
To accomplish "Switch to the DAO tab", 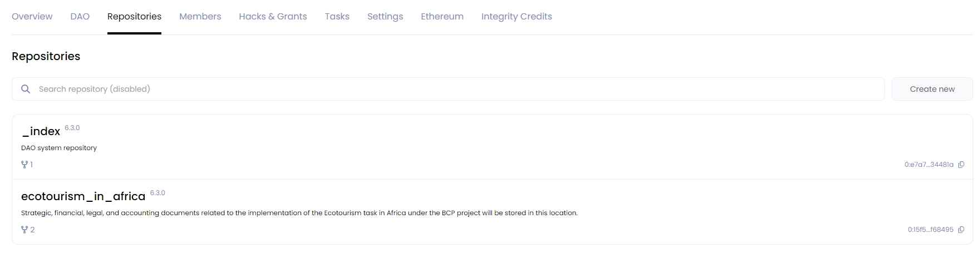I will click(x=80, y=17).
